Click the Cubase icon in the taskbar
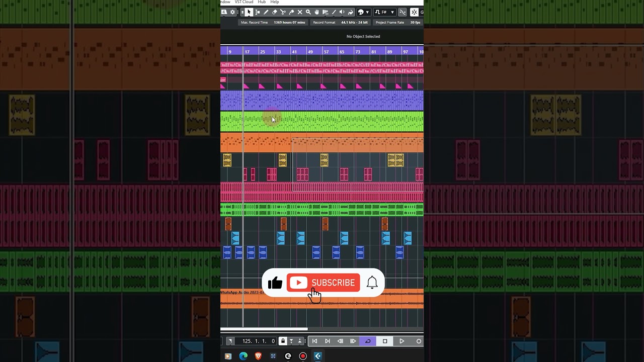The width and height of the screenshot is (644, 362). coord(317,356)
